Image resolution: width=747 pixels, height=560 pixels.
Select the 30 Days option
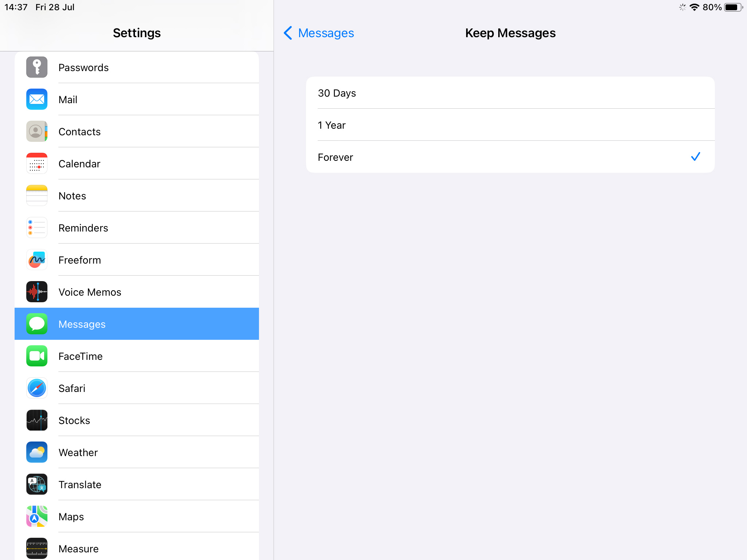click(510, 93)
